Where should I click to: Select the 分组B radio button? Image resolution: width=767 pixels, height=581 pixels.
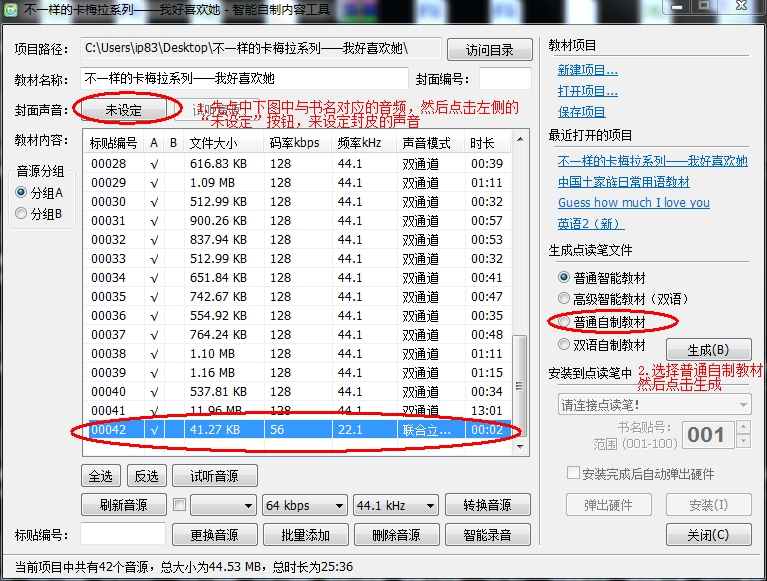(21, 213)
